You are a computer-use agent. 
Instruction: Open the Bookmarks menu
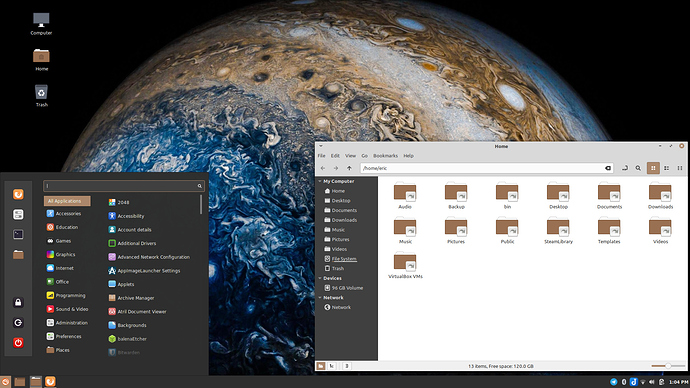[385, 156]
